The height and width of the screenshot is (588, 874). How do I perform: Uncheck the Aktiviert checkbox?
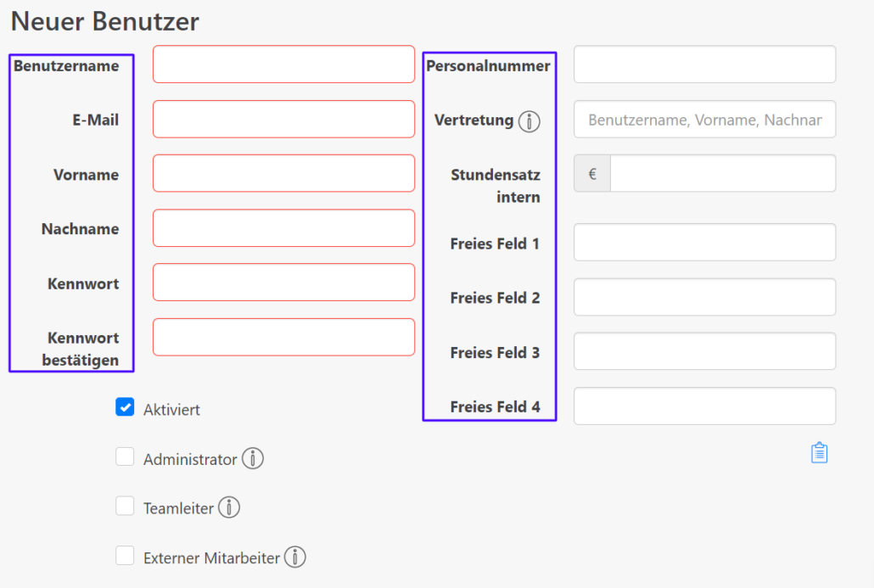pyautogui.click(x=125, y=407)
